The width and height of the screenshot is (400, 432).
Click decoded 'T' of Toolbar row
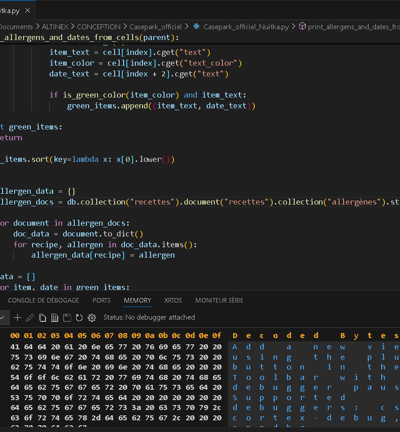(x=235, y=377)
